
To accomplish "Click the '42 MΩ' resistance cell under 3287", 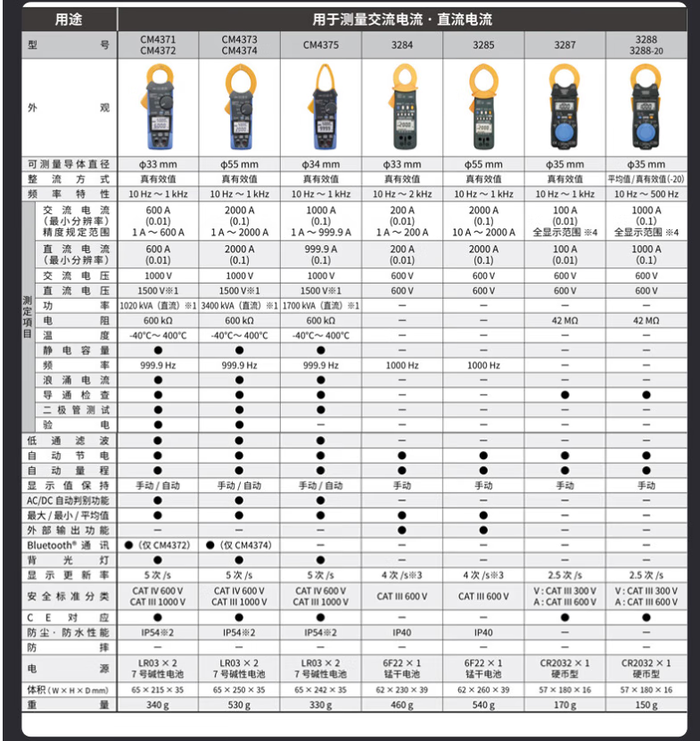I will 564,320.
